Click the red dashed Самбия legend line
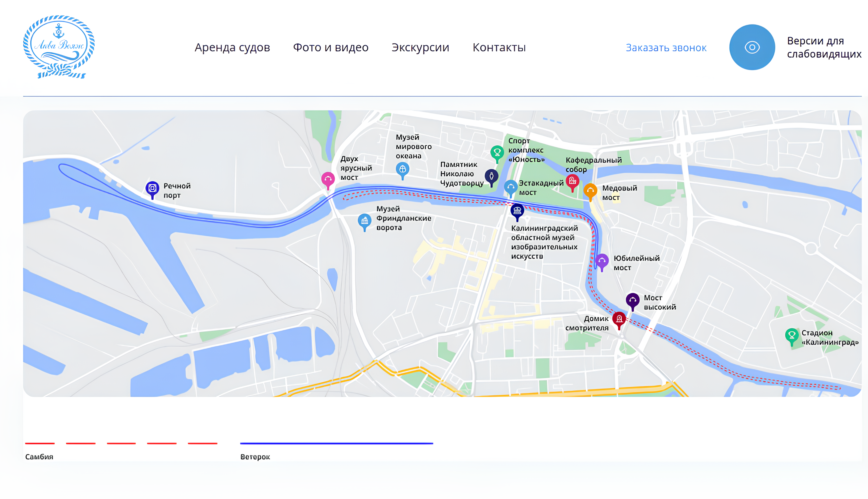Screen dimensions: 868x499 point(121,443)
